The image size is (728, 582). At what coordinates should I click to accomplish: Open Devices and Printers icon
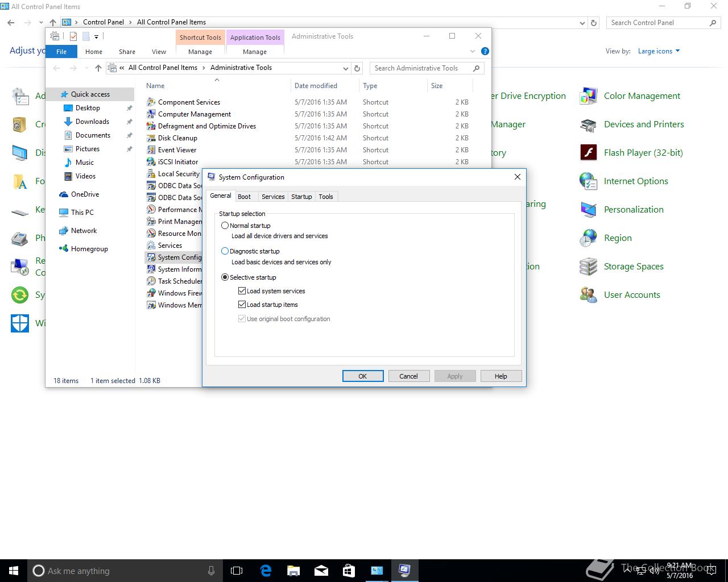[x=588, y=124]
